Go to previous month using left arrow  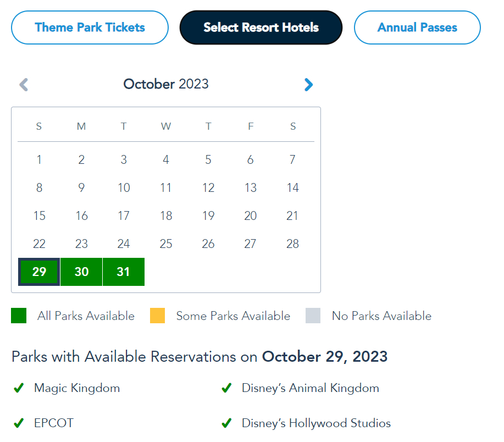click(24, 85)
